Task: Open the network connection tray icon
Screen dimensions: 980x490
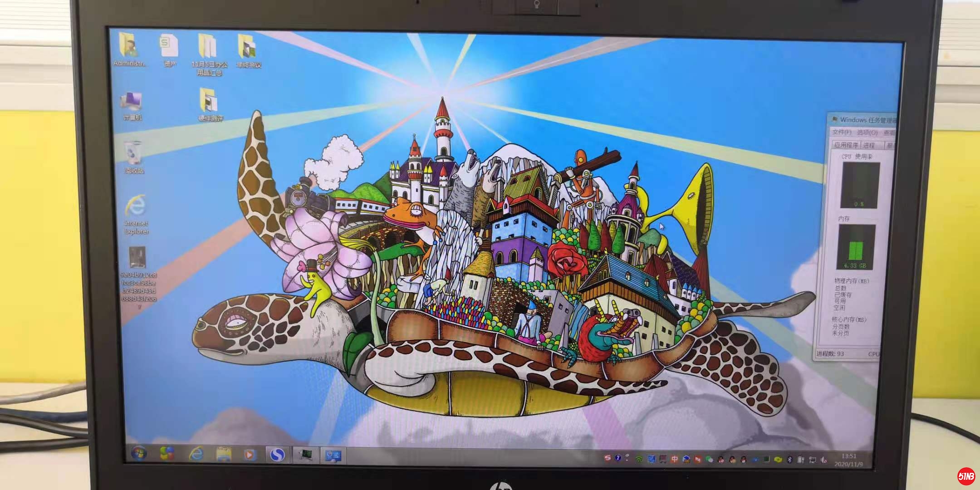Action: tap(812, 460)
